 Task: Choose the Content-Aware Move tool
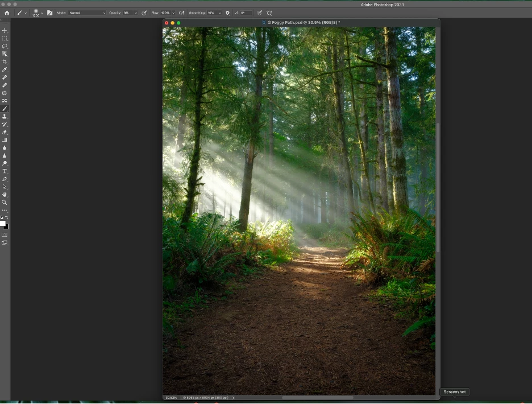pos(5,101)
